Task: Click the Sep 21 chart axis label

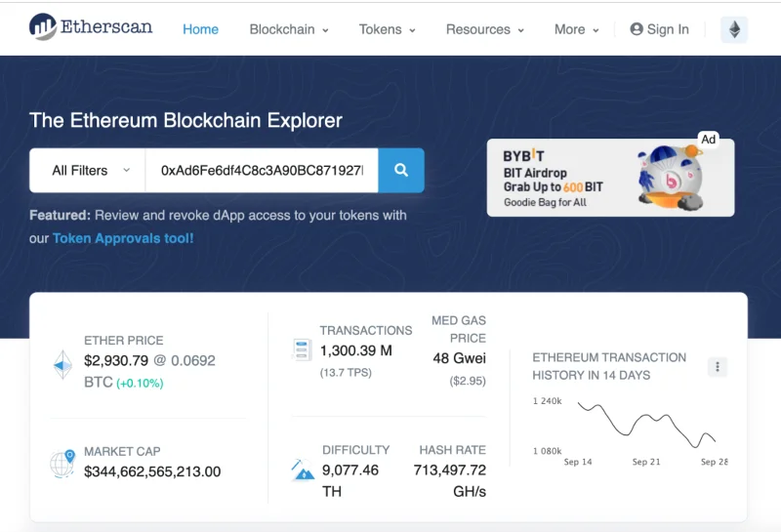Action: tap(646, 462)
